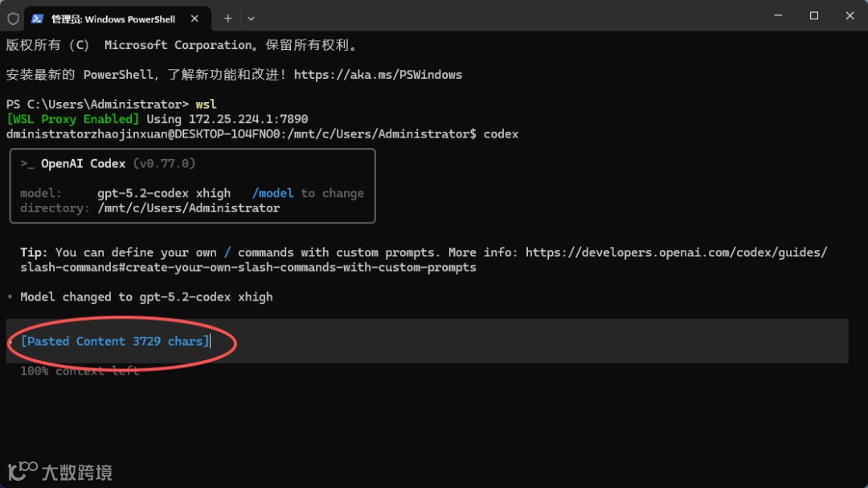Click 'Model changed to gpt-5.2-codex xhigh' message
The width and height of the screenshot is (868, 488).
(146, 297)
